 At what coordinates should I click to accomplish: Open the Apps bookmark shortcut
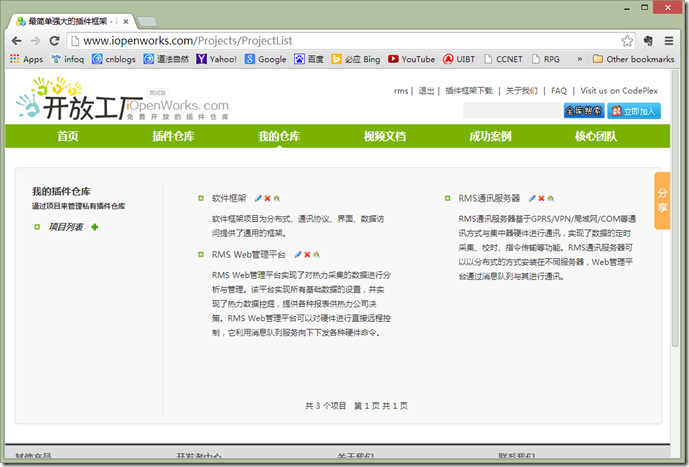pos(26,59)
